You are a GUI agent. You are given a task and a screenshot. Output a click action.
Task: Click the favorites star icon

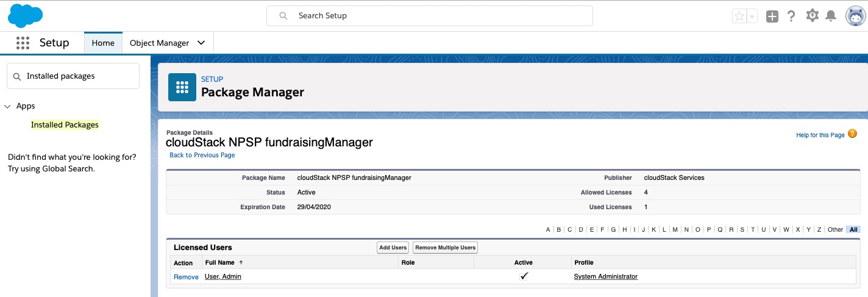tap(739, 16)
